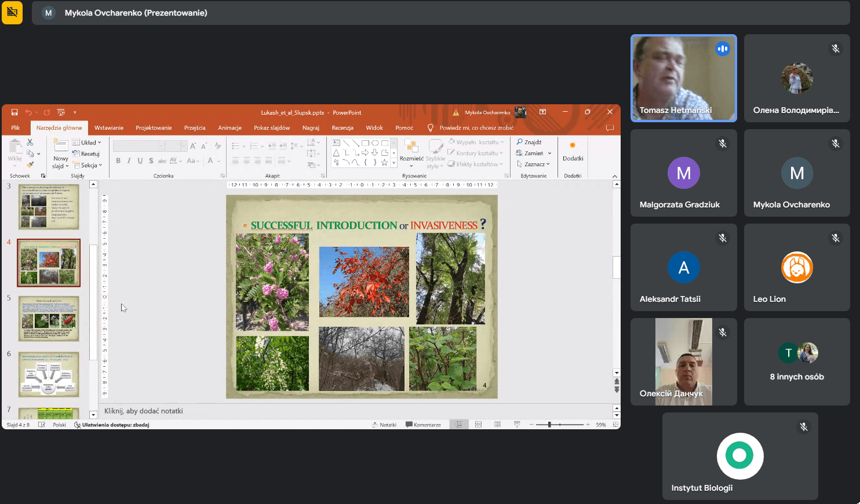Collapse the ribbon with the chevron arrow
Screen dimensions: 860x504
(615, 176)
